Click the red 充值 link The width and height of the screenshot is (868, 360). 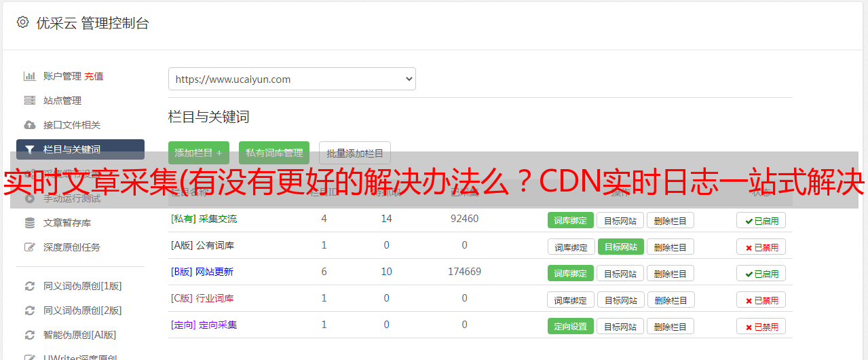94,76
